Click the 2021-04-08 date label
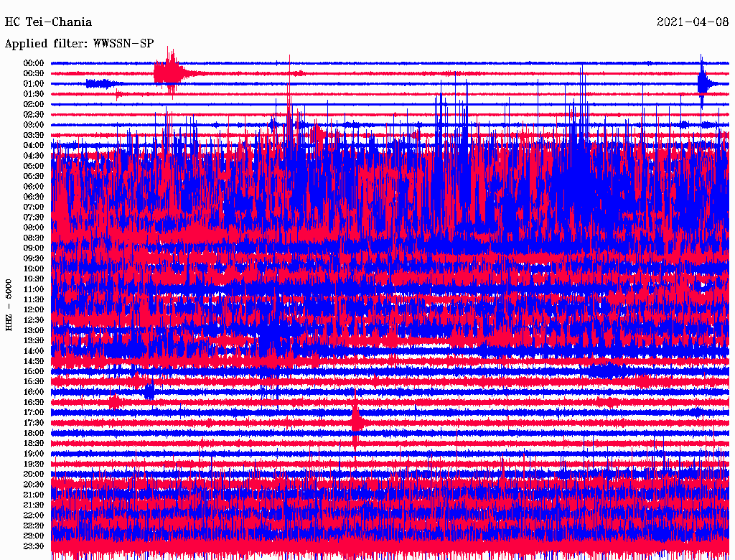The width and height of the screenshot is (735, 560). tap(692, 22)
